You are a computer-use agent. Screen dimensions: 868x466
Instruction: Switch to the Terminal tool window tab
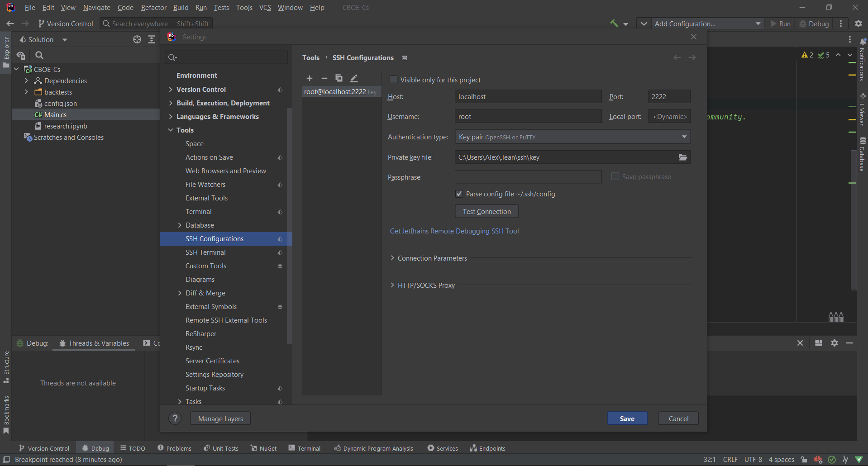click(305, 448)
